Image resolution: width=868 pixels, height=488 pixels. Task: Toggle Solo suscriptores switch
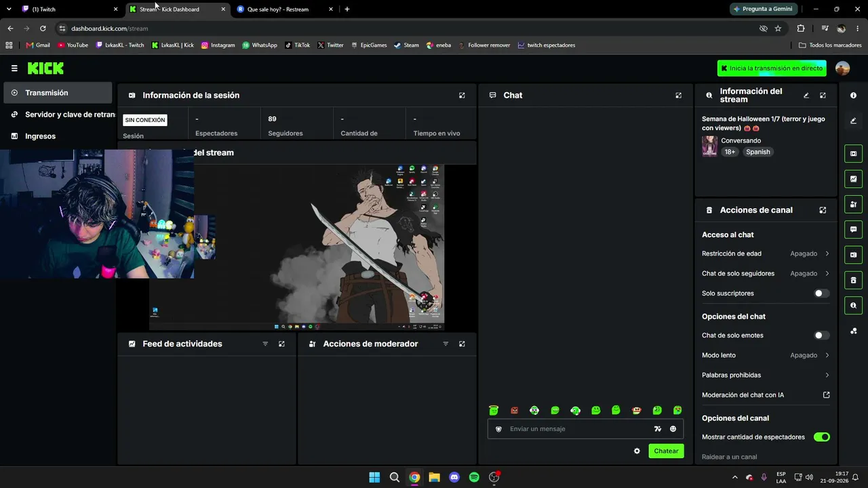(x=821, y=293)
